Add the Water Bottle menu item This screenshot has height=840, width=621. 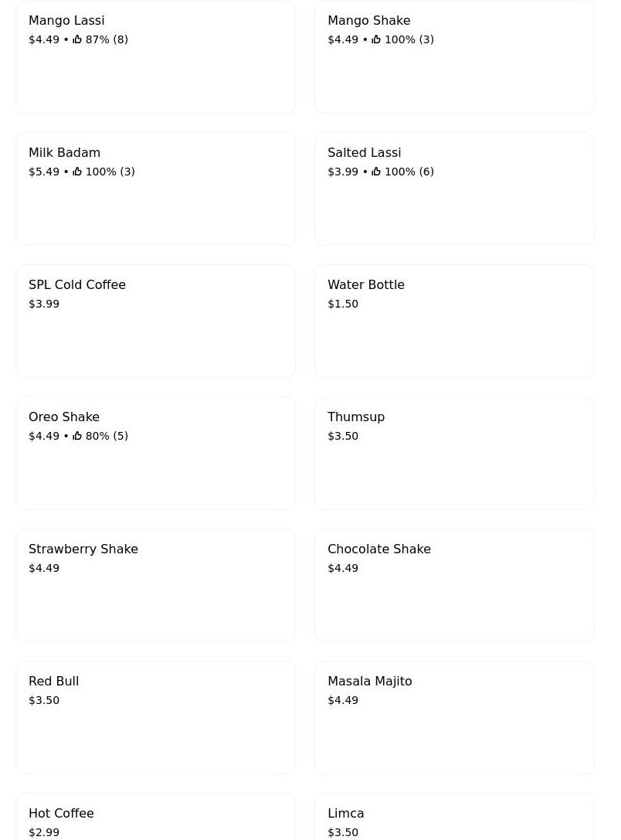[454, 321]
